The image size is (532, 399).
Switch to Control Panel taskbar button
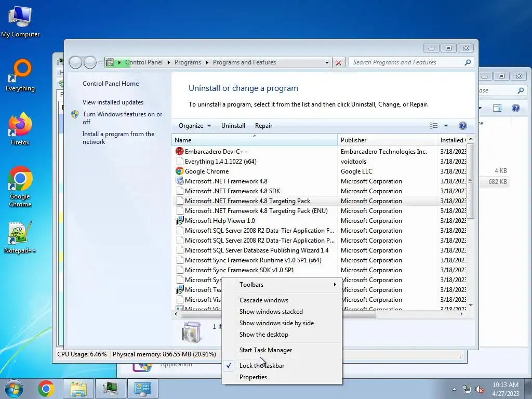pyautogui.click(x=142, y=389)
